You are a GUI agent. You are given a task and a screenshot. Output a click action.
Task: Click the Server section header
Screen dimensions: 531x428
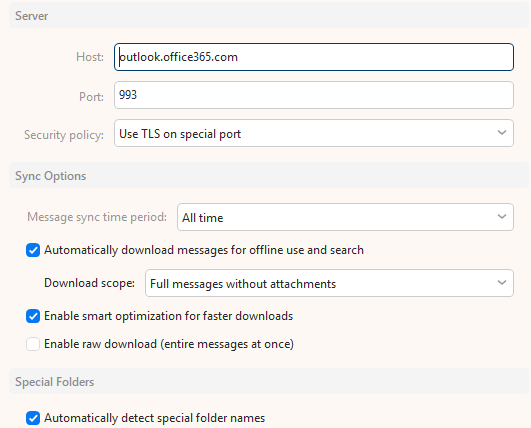pyautogui.click(x=269, y=16)
